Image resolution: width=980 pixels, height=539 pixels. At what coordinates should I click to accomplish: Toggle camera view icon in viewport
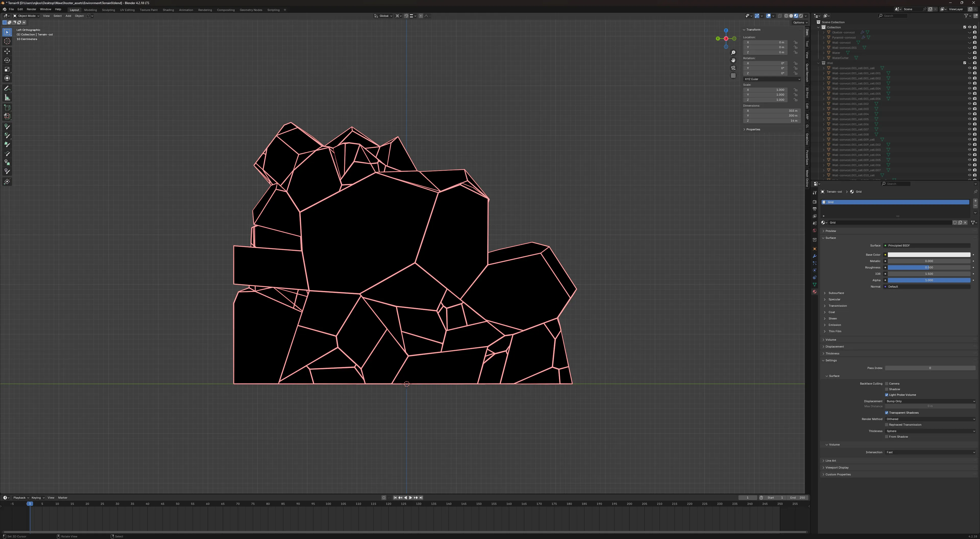(733, 68)
